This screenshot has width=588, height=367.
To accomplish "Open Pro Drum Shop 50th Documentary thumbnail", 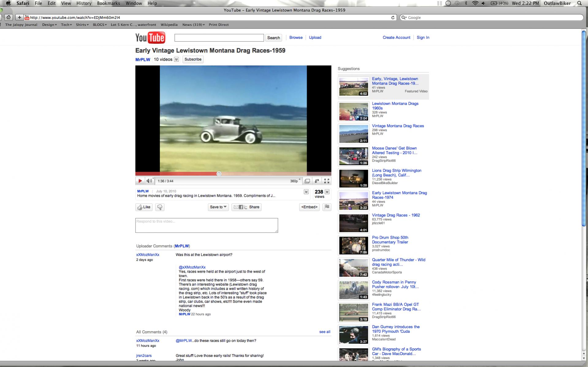I will (x=354, y=245).
